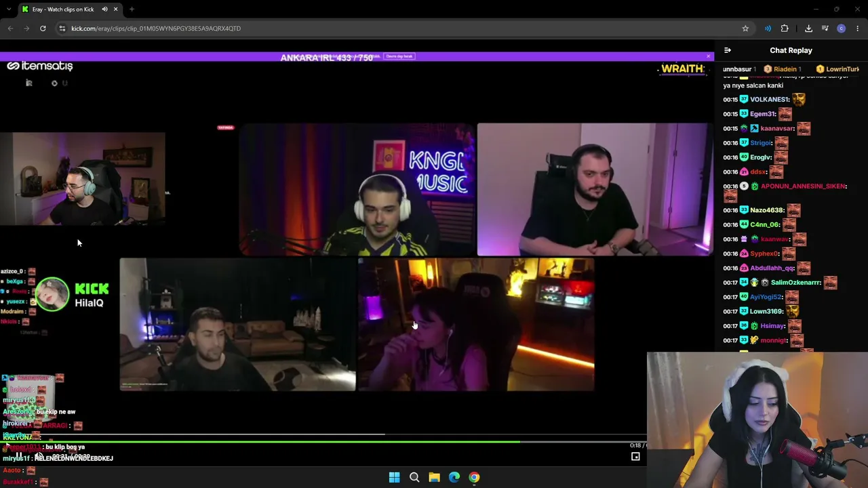This screenshot has height=488, width=868.
Task: Open ddsx's chat profile
Action: point(758,172)
